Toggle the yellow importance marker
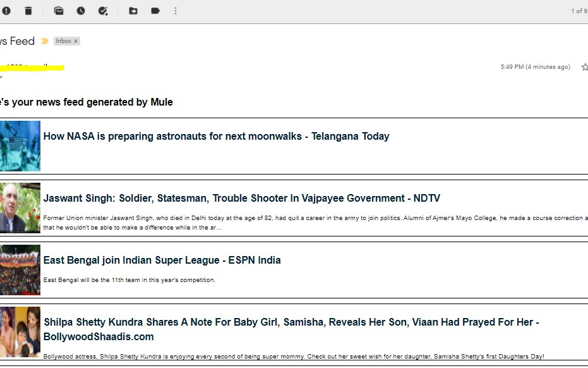Image resolution: width=588 pixels, height=368 pixels. click(44, 41)
